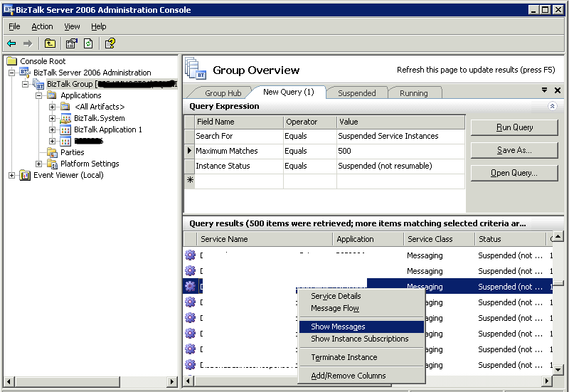Expand the Event Viewer (Local) node
This screenshot has width=569, height=392.
(x=11, y=175)
